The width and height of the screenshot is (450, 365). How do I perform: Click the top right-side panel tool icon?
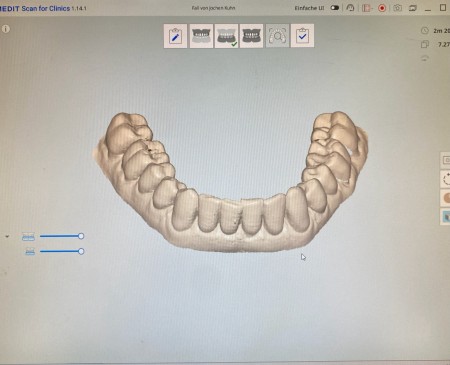coord(446,161)
